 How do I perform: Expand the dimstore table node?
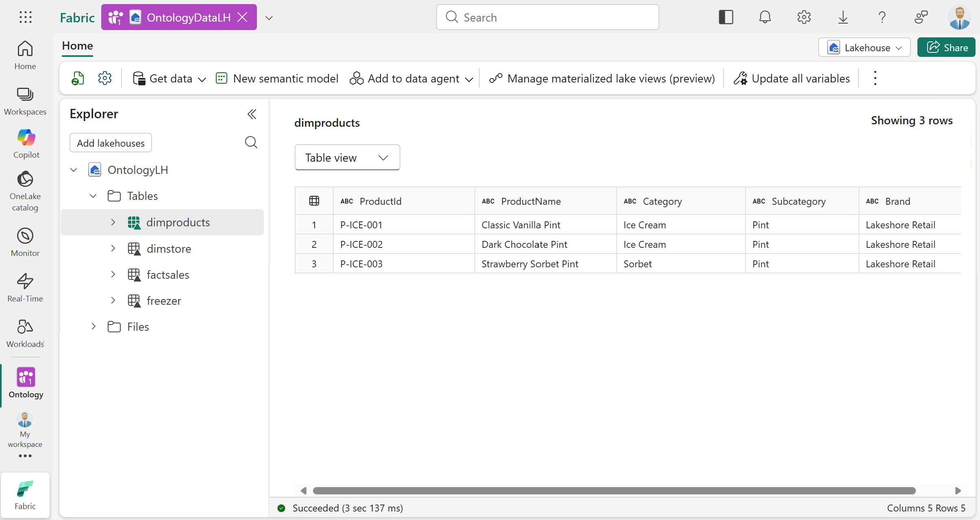click(x=113, y=248)
